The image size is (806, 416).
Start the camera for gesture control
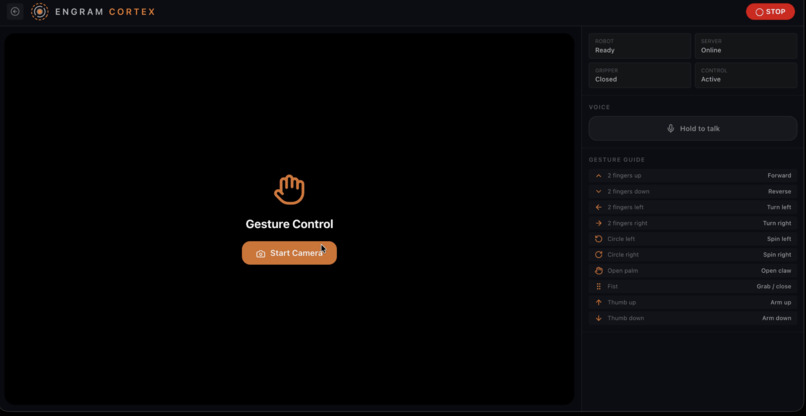[289, 253]
